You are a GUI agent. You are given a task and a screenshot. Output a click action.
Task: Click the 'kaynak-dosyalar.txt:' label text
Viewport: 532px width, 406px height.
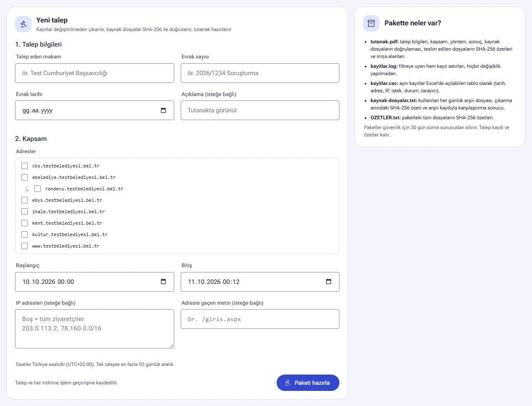(394, 100)
